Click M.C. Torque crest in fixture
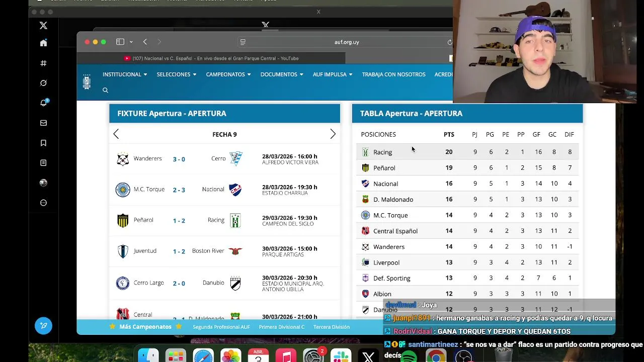Viewport: 644px width, 362px height. (123, 190)
